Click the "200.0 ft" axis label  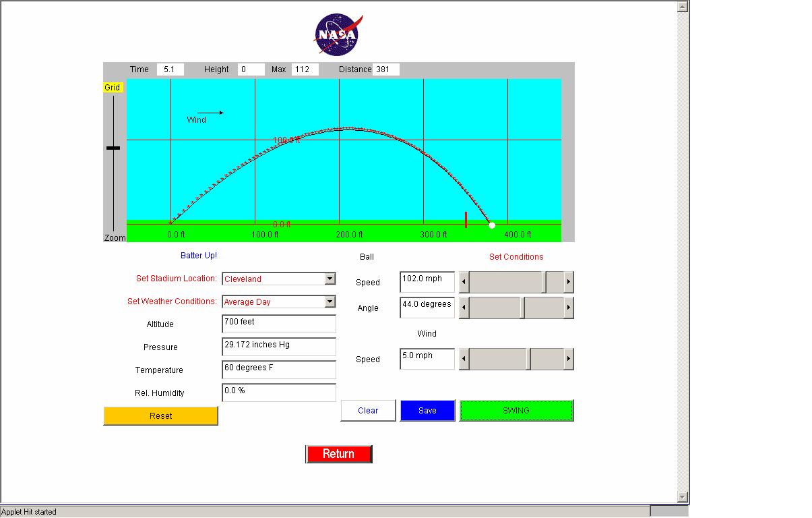tap(350, 235)
